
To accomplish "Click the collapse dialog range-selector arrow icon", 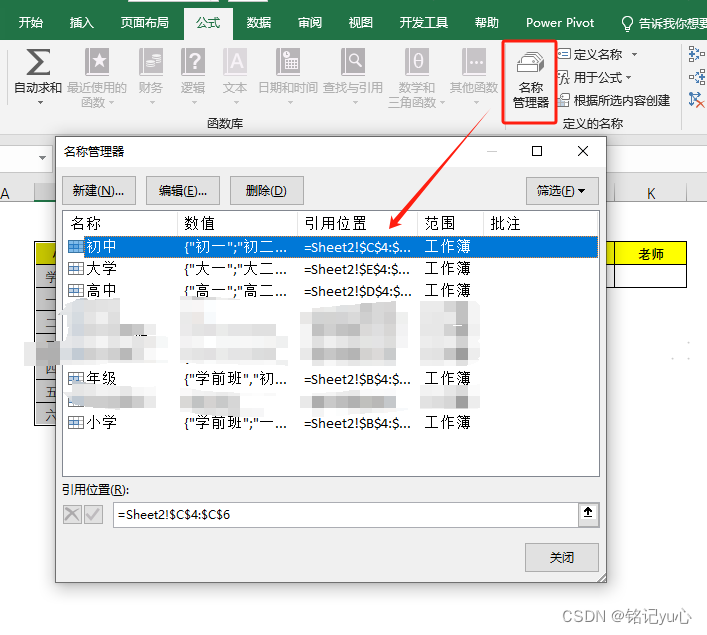I will 588,514.
